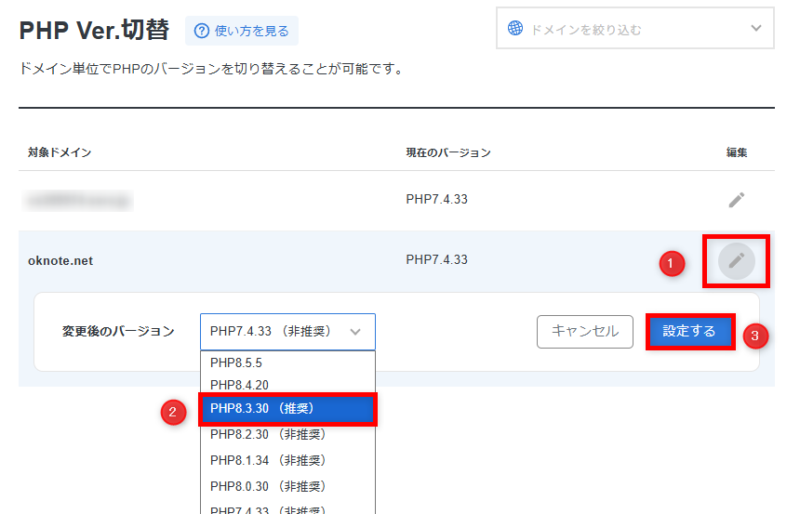Image resolution: width=800 pixels, height=514 pixels.
Task: Open the 変更後のバージョン version dropdown
Action: pyautogui.click(x=287, y=331)
